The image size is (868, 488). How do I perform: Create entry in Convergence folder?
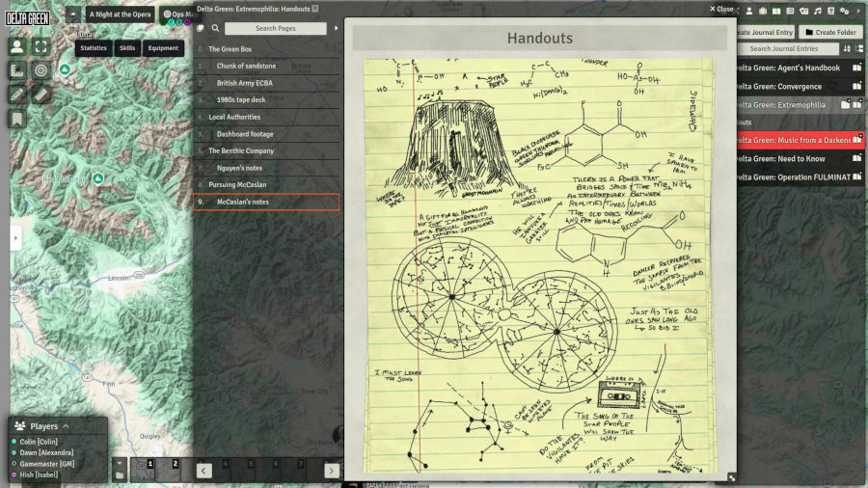click(857, 86)
